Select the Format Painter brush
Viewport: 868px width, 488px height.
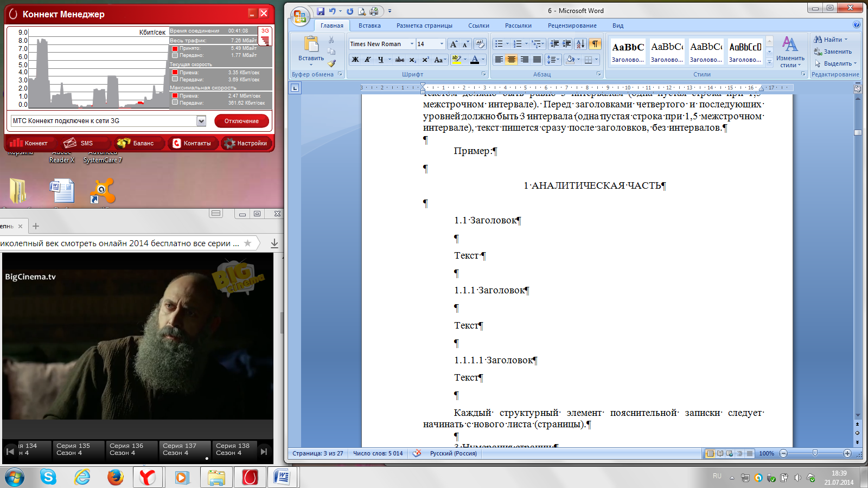point(331,63)
